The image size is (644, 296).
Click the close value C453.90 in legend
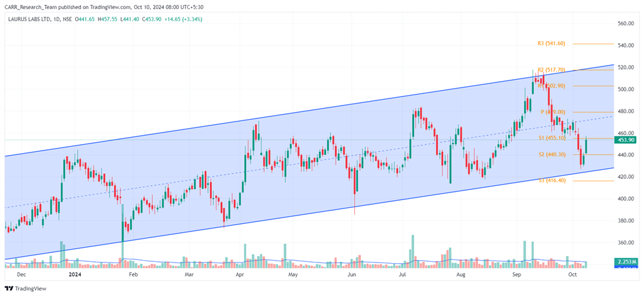tap(152, 19)
